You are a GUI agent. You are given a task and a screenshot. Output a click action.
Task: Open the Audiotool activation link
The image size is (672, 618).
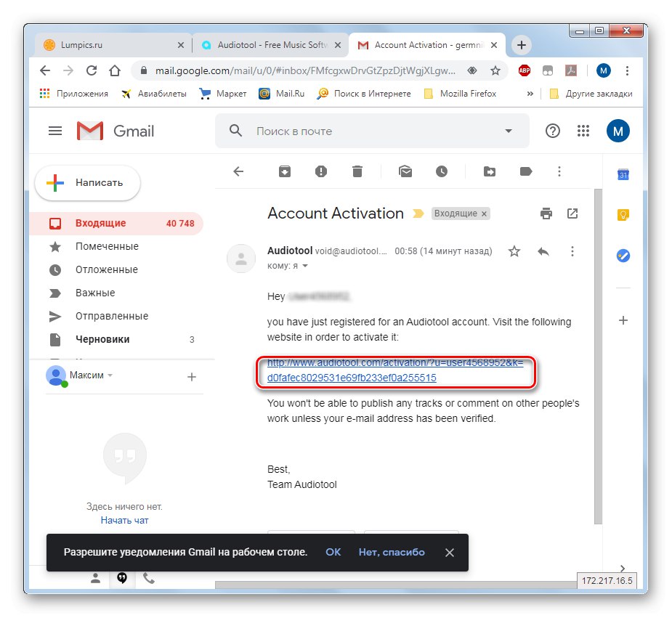coord(395,370)
